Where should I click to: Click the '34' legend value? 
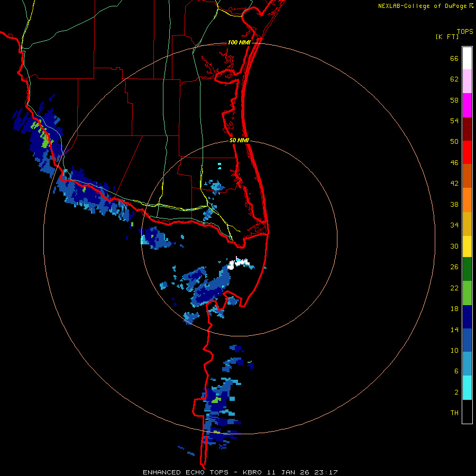point(454,225)
